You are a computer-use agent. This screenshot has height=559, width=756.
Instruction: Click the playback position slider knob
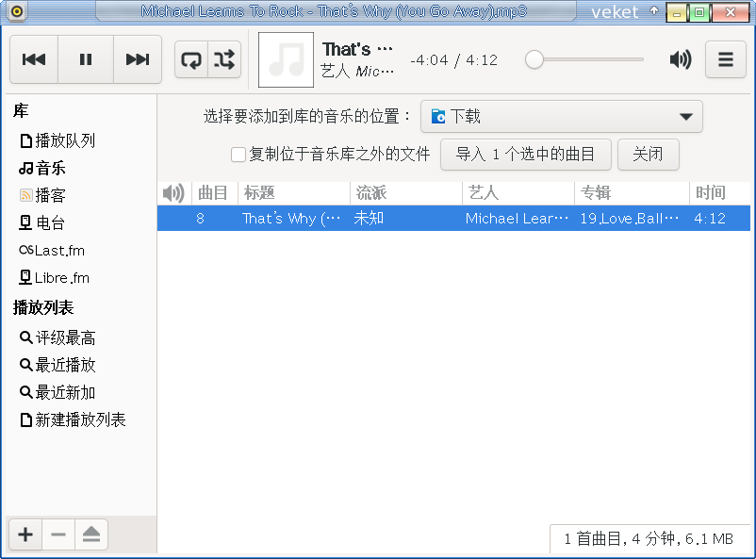[x=534, y=59]
